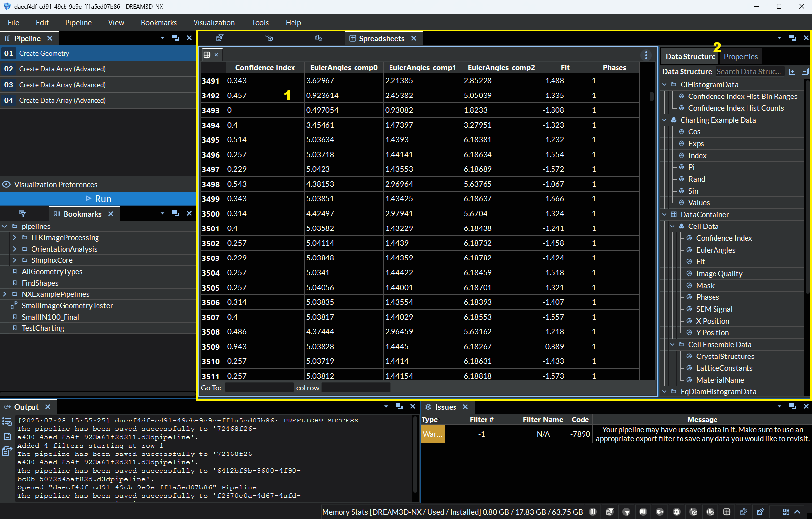Click the expand-all icon in Data Structure
Image resolution: width=812 pixels, height=519 pixels.
793,72
